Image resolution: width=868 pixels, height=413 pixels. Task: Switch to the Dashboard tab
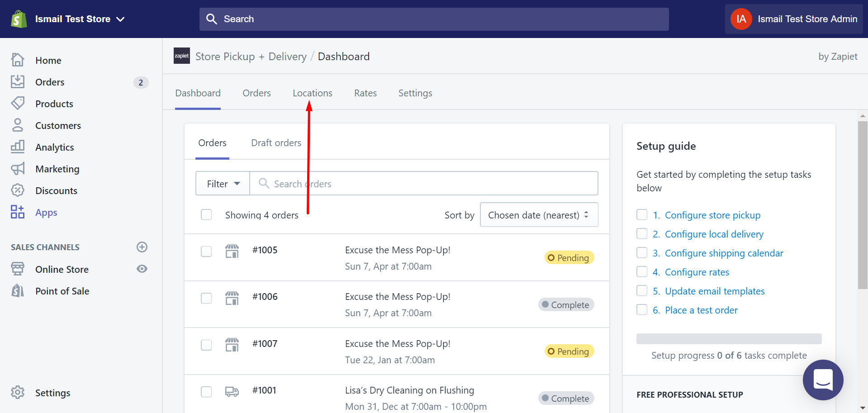tap(198, 93)
